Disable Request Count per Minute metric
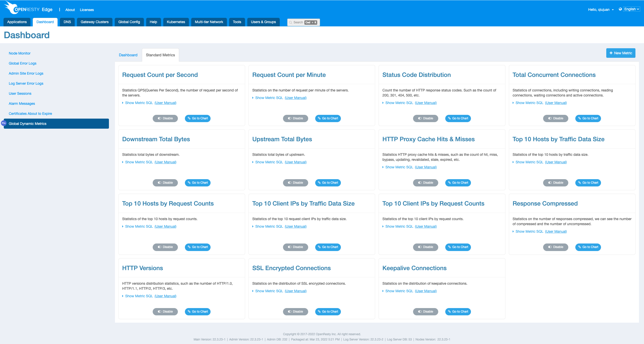644x344 pixels. 295,118
